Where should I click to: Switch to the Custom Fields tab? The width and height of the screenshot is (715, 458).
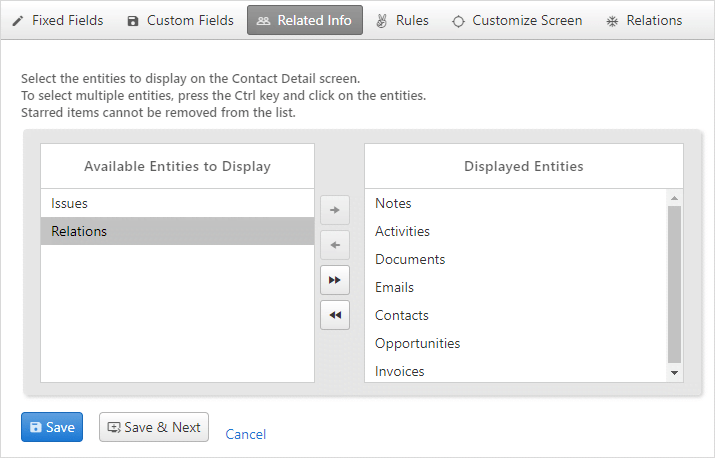click(x=181, y=21)
